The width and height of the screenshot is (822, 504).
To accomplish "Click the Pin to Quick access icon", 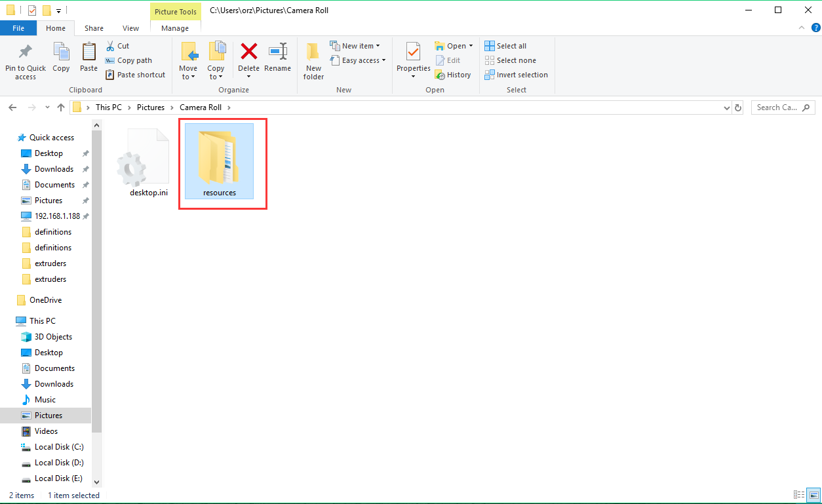I will [25, 52].
